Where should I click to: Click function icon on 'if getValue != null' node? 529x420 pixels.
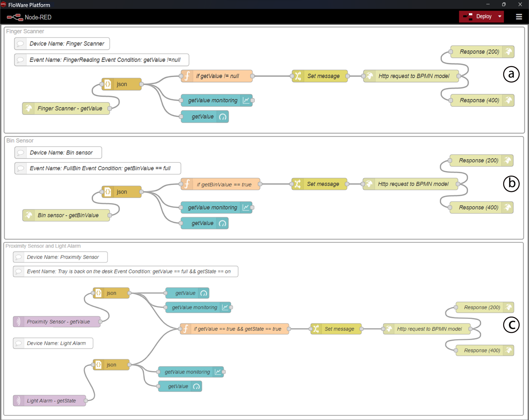tap(187, 76)
